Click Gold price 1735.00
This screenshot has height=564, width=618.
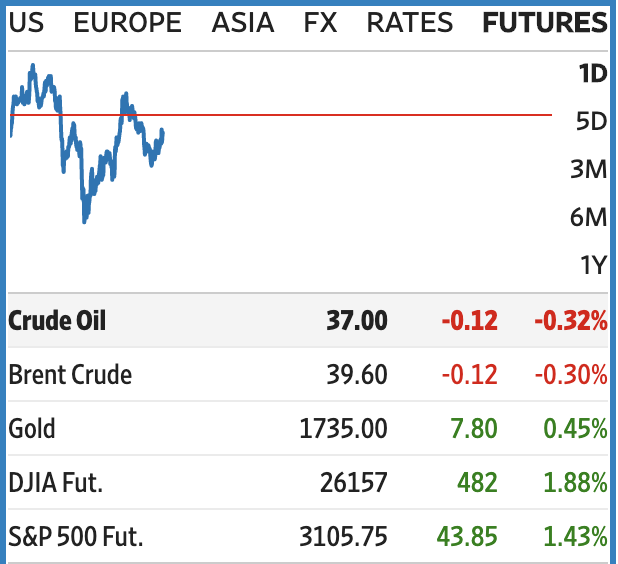(x=343, y=429)
